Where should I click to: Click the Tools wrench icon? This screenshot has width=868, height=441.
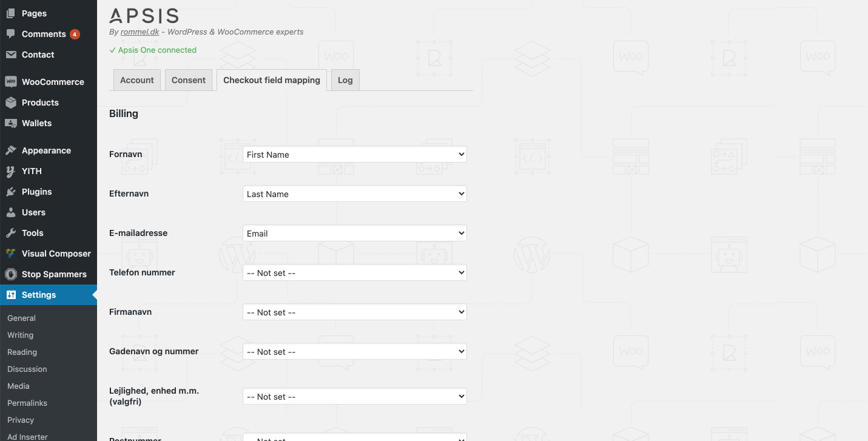click(11, 233)
